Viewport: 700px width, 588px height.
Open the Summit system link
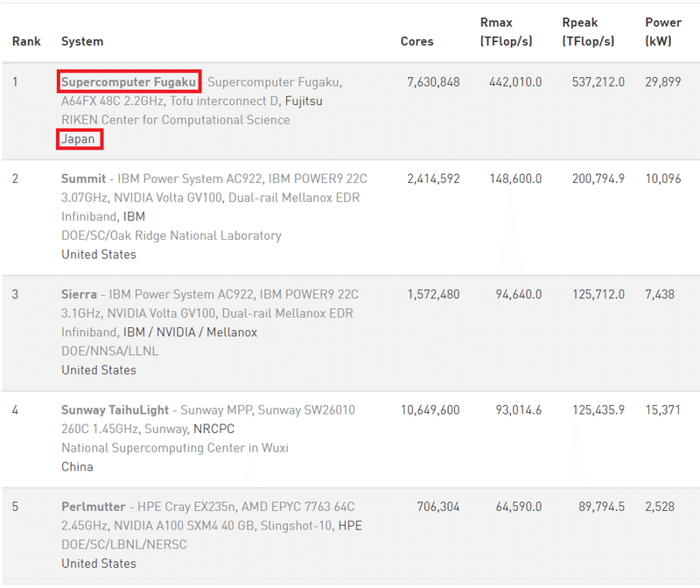(x=83, y=178)
